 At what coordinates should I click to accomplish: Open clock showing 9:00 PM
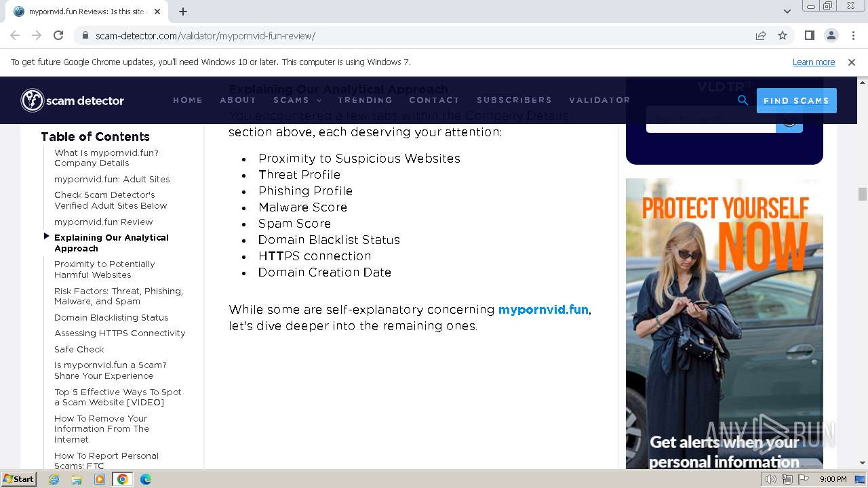(x=833, y=479)
